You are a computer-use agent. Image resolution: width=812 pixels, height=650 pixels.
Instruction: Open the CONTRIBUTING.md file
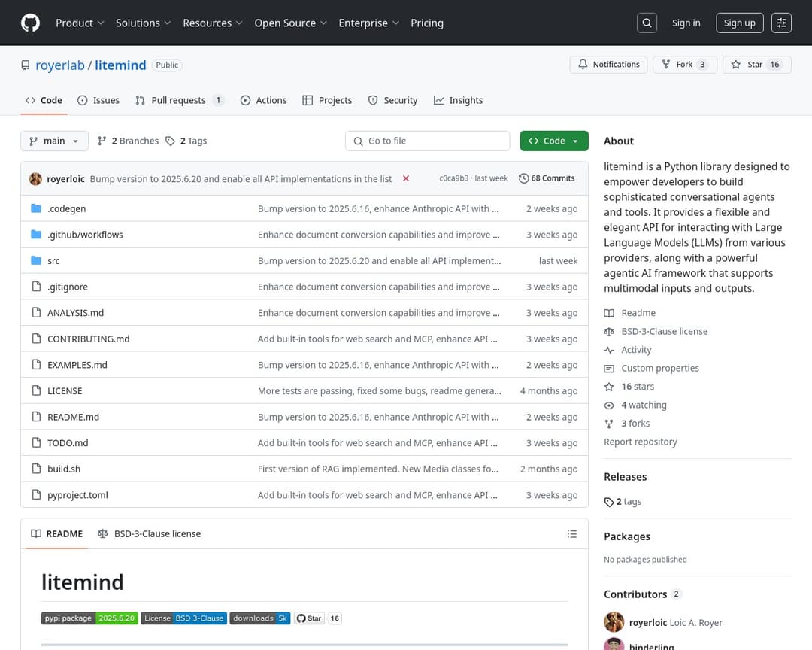click(89, 339)
